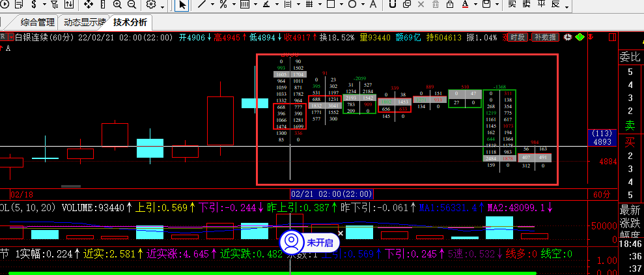Click the 买 buy button

click(x=512, y=5)
